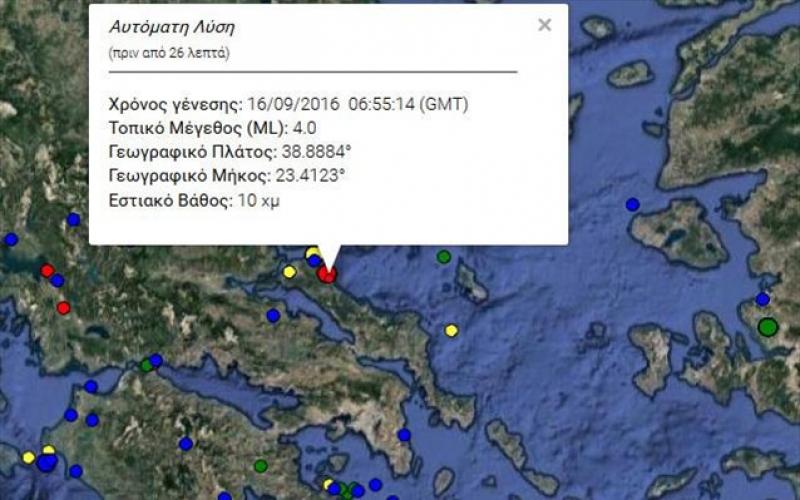
Task: Select the blue marker overlapping the green one at Corinth gulf entrance
Action: tap(156, 361)
